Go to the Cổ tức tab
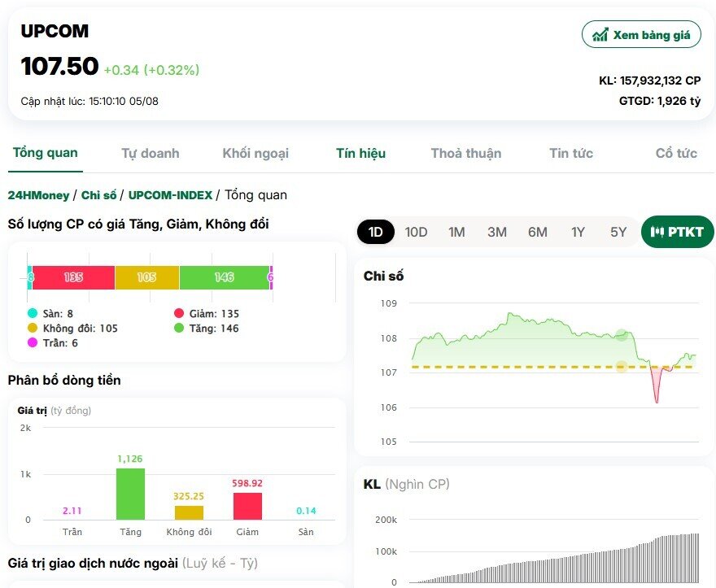The image size is (716, 588). click(676, 153)
